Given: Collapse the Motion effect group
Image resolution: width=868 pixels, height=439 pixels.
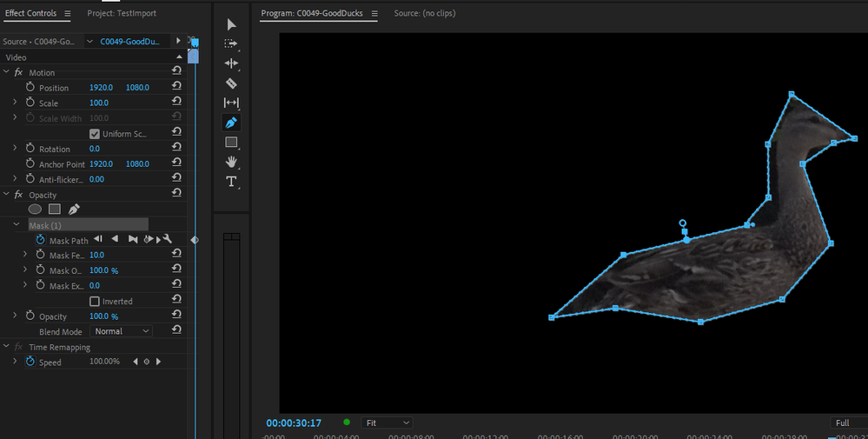Looking at the screenshot, I should pyautogui.click(x=6, y=72).
